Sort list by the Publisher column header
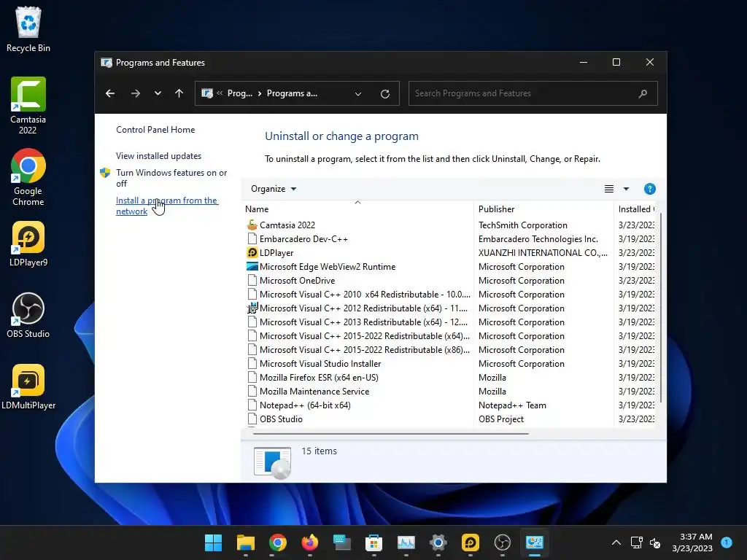Screen dimensions: 747x560 543,209
